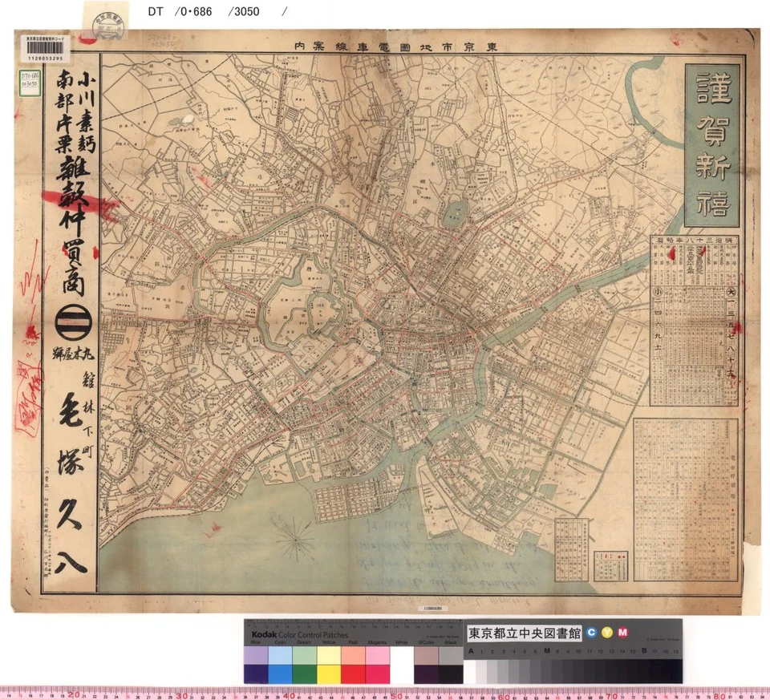The height and width of the screenshot is (700, 770).
Task: Click the 'Magenta' label on the Kodak strip
Action: pyautogui.click(x=377, y=642)
